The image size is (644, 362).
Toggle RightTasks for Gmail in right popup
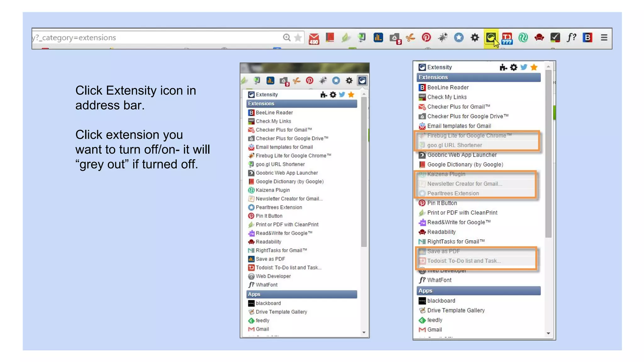point(478,242)
